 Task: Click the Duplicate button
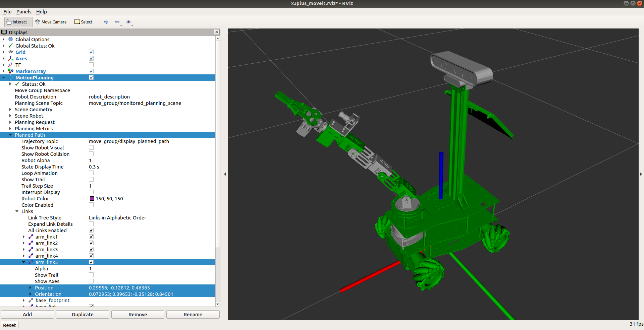coord(83,314)
